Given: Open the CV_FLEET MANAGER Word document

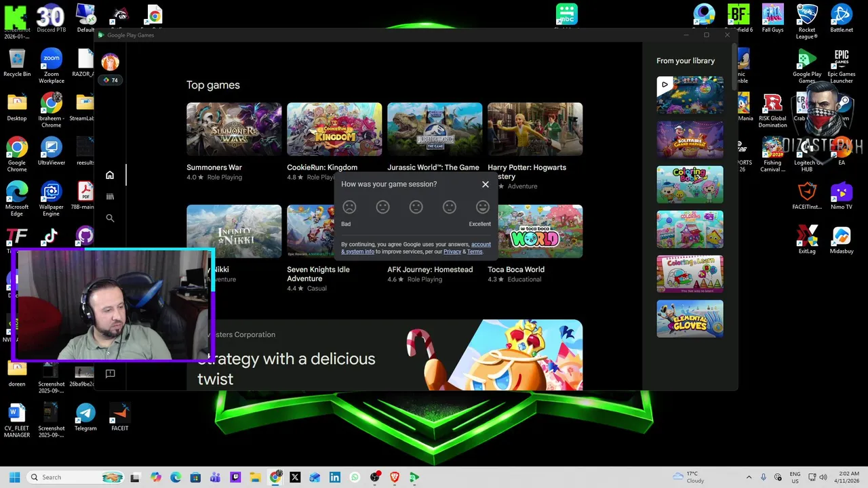Looking at the screenshot, I should coord(17,420).
